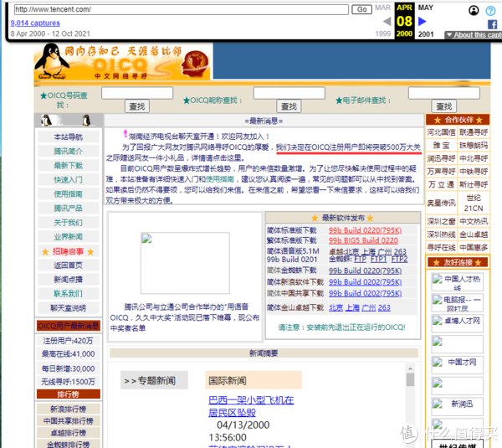Click 查找 button under OICQ number search
Image resolution: width=502 pixels, height=448 pixels.
137,106
